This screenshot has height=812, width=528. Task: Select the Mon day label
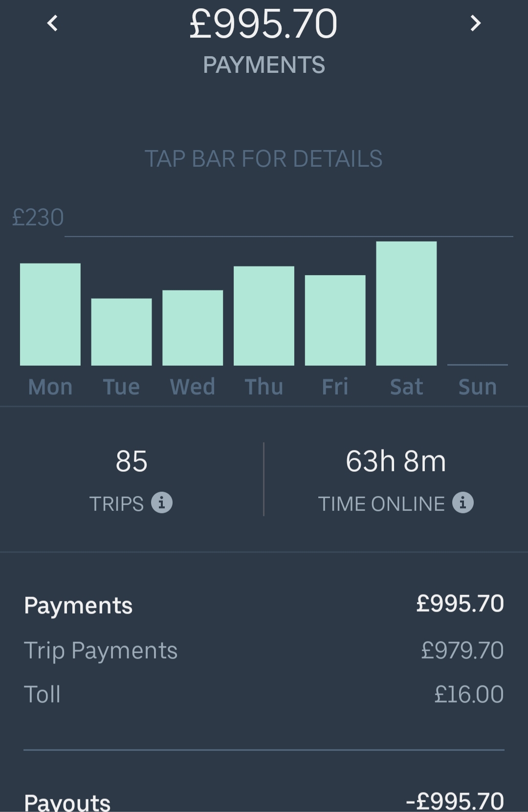(50, 387)
